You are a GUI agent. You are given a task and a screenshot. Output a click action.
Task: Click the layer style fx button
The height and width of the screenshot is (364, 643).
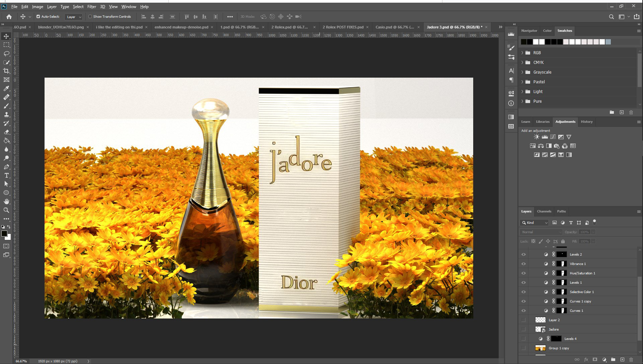[x=586, y=360]
